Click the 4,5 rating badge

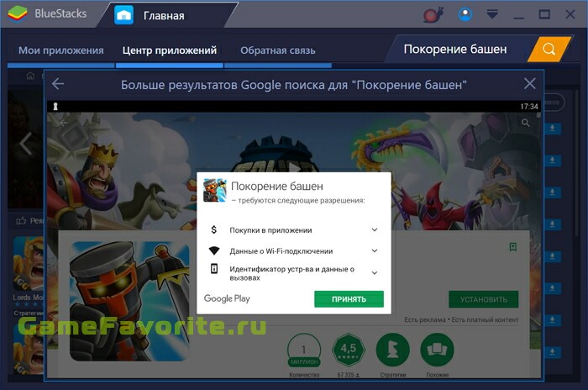[x=349, y=350]
